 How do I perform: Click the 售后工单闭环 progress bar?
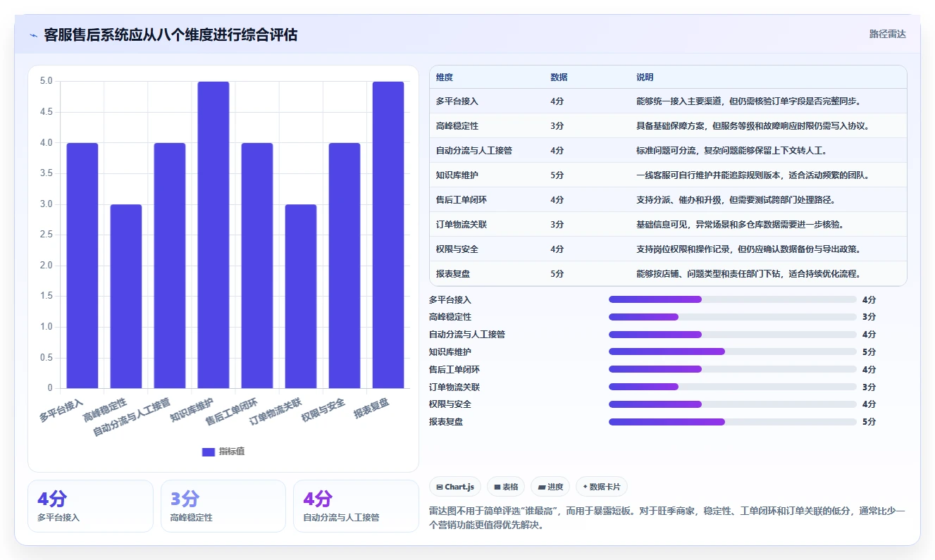coord(733,369)
